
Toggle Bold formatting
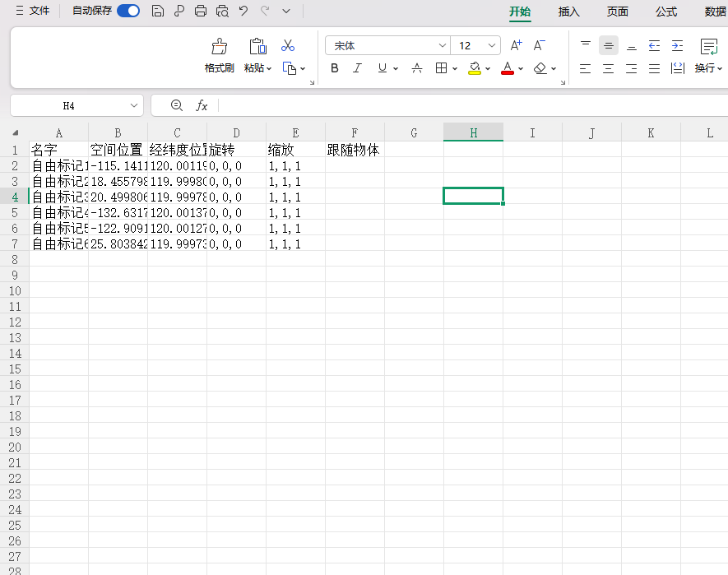[335, 68]
